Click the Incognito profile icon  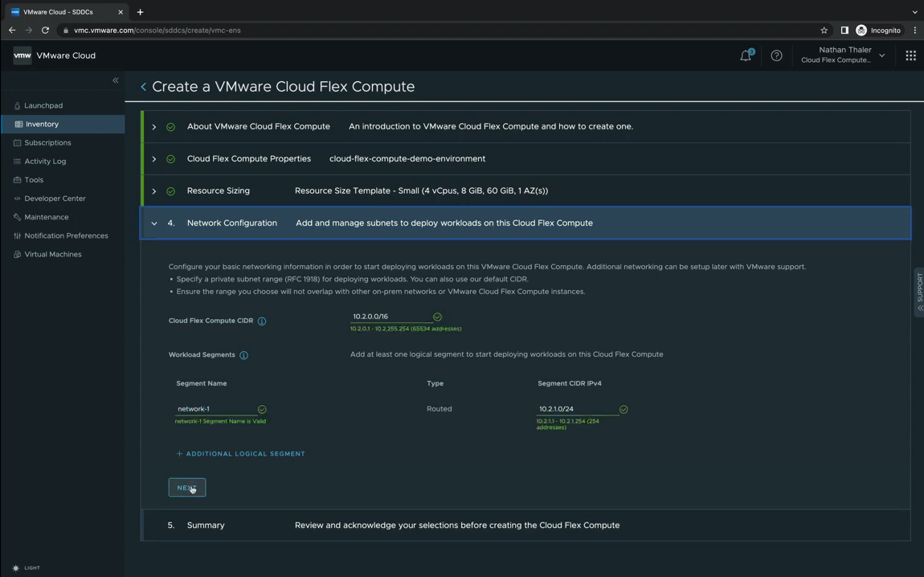point(861,30)
